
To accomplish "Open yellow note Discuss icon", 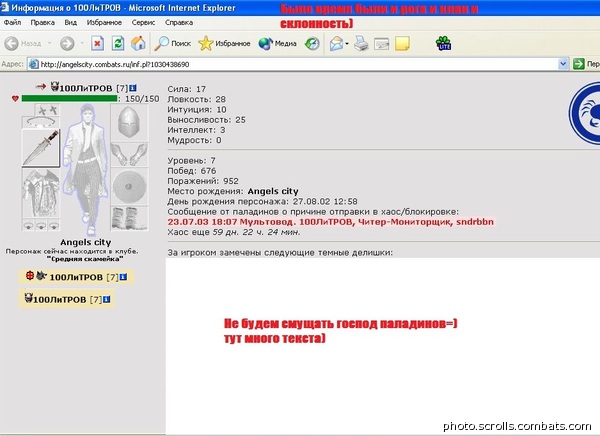I will pos(402,43).
